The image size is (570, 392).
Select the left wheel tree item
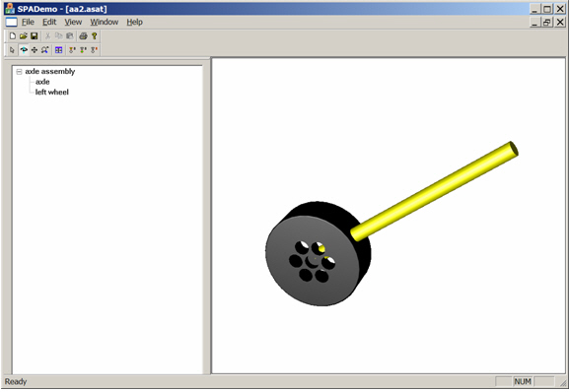[51, 93]
